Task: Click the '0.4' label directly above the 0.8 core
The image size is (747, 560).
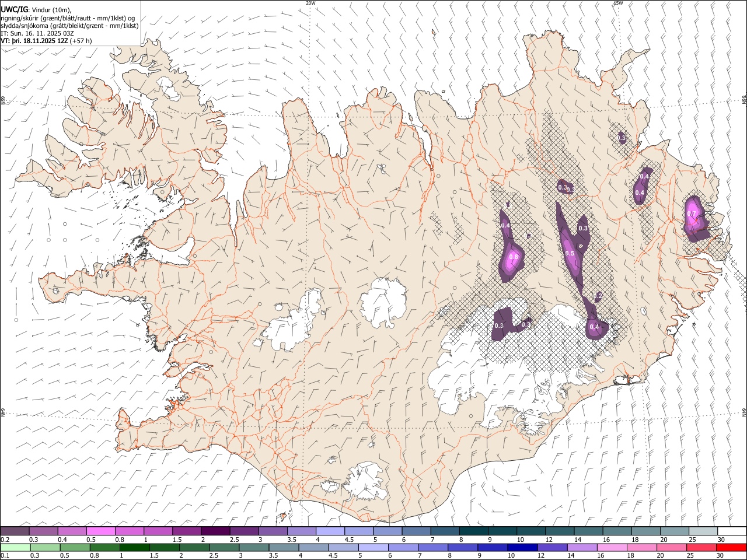Action: pos(505,225)
